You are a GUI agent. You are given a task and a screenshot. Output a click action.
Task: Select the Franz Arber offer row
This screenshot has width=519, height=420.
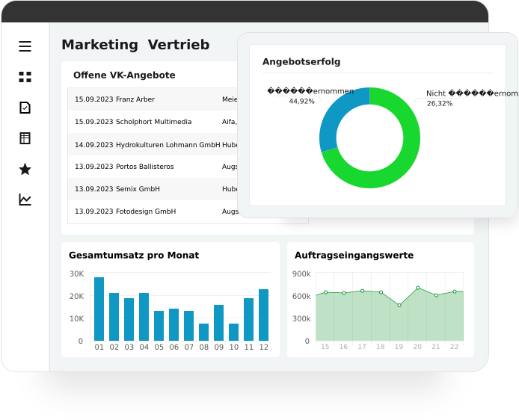(x=150, y=99)
